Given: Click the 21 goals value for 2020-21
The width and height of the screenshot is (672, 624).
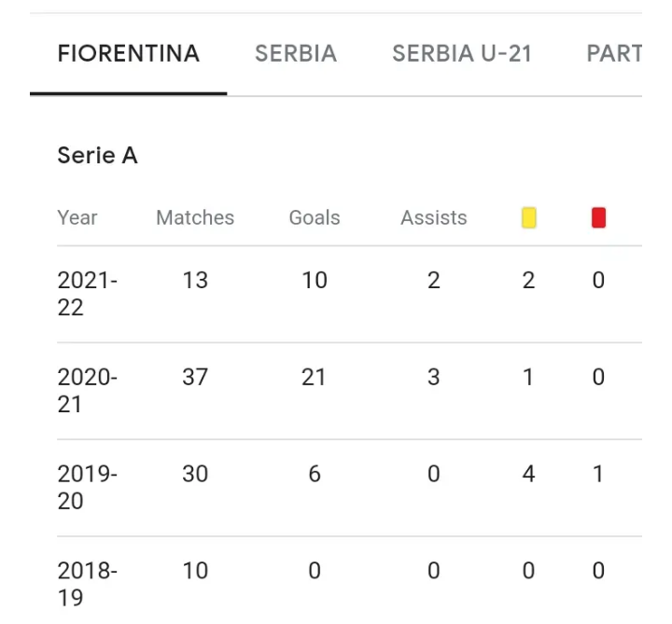Looking at the screenshot, I should (x=314, y=378).
